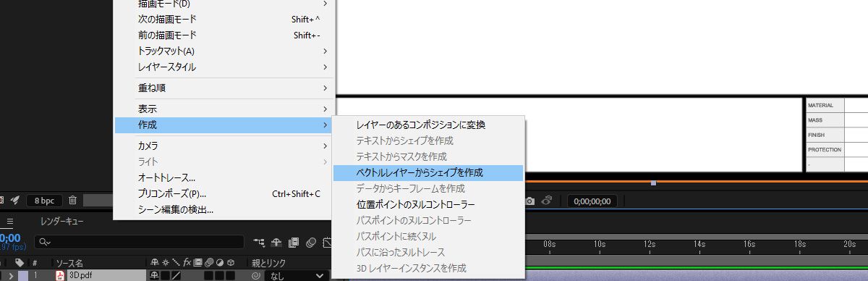The image size is (868, 281).
Task: Click the show snapshot icon beside camera
Action: [x=548, y=201]
